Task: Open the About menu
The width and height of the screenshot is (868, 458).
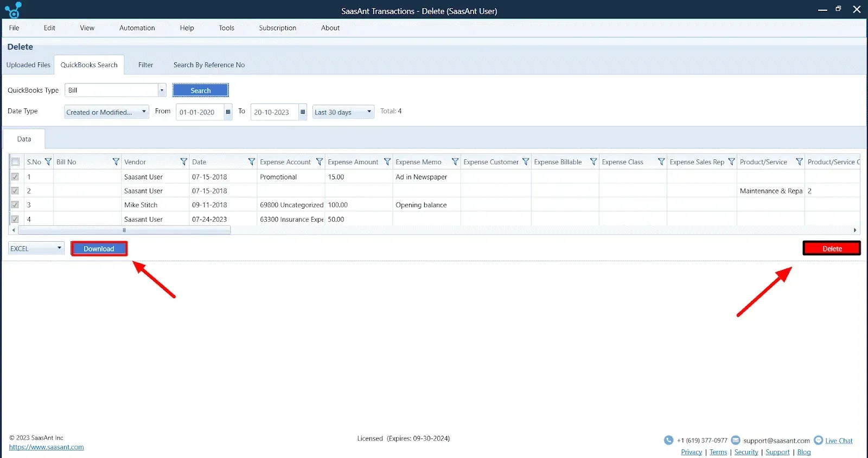Action: tap(330, 28)
